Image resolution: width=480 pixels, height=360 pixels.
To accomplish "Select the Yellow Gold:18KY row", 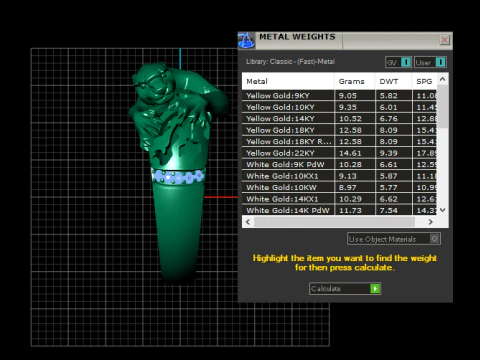I will (x=339, y=130).
